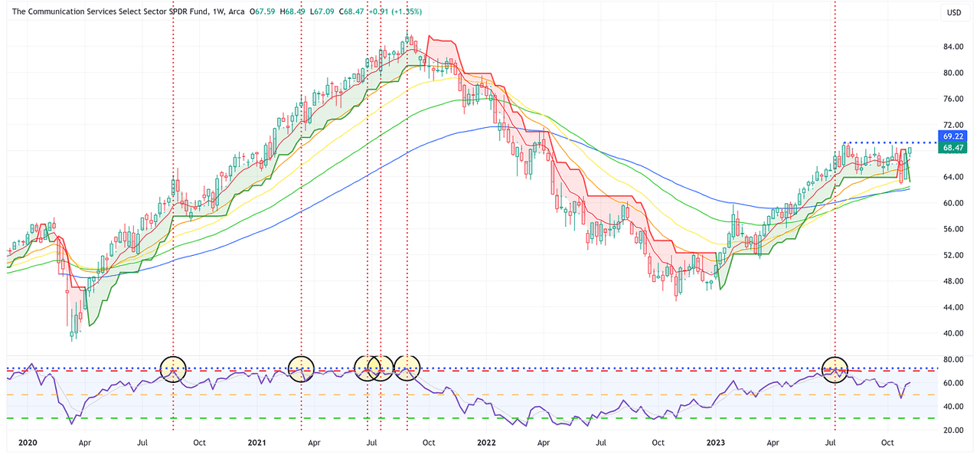Image resolution: width=980 pixels, height=455 pixels.
Task: Select the 2023 label on the time axis
Action: (715, 443)
